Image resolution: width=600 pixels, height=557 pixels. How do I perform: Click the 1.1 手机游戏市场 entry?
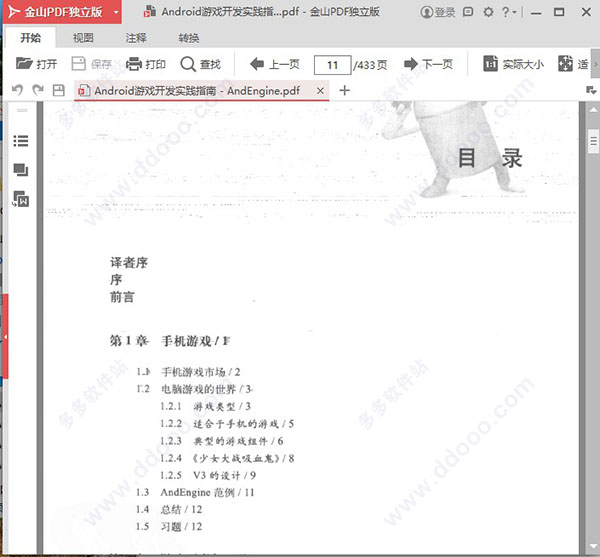click(x=188, y=372)
